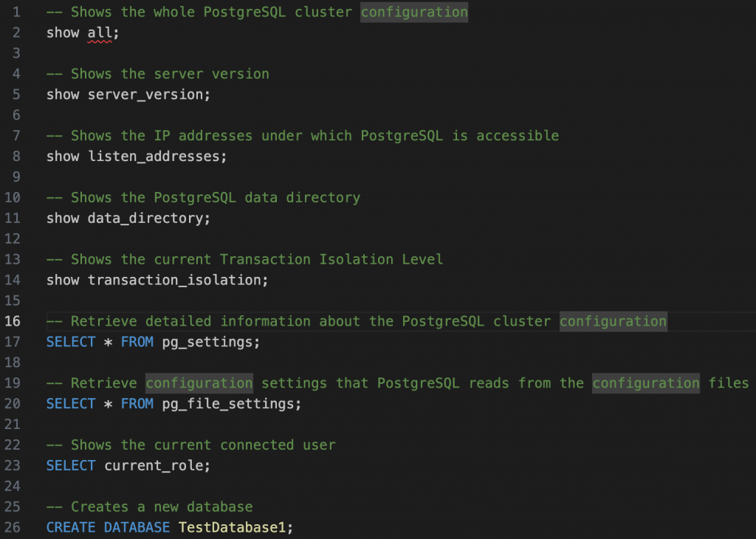Click comment about Transaction Isolation Level

245,259
